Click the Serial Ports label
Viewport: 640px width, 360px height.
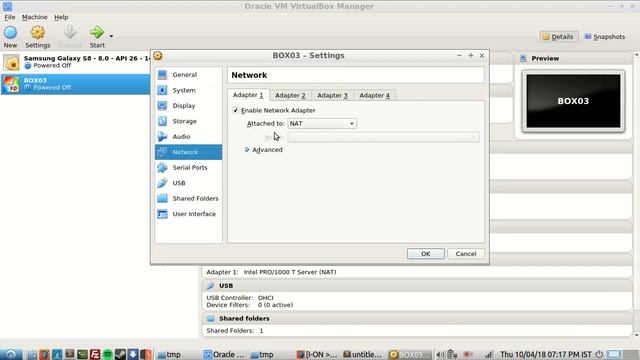pyautogui.click(x=190, y=167)
